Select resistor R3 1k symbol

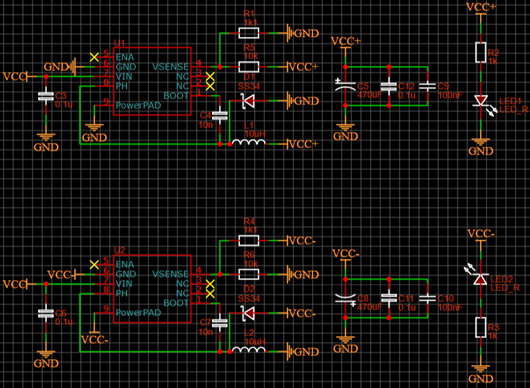[481, 327]
